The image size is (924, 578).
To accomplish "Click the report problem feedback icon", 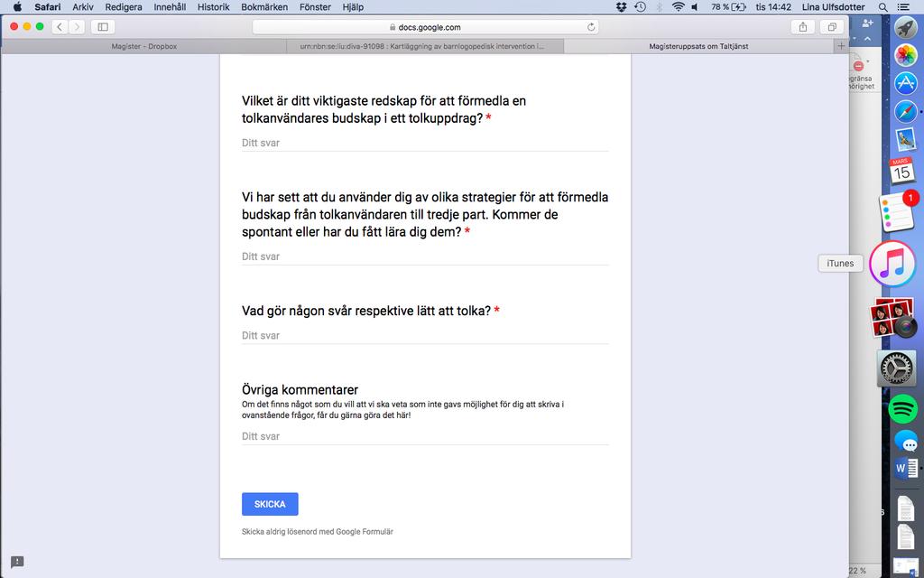I will (17, 562).
